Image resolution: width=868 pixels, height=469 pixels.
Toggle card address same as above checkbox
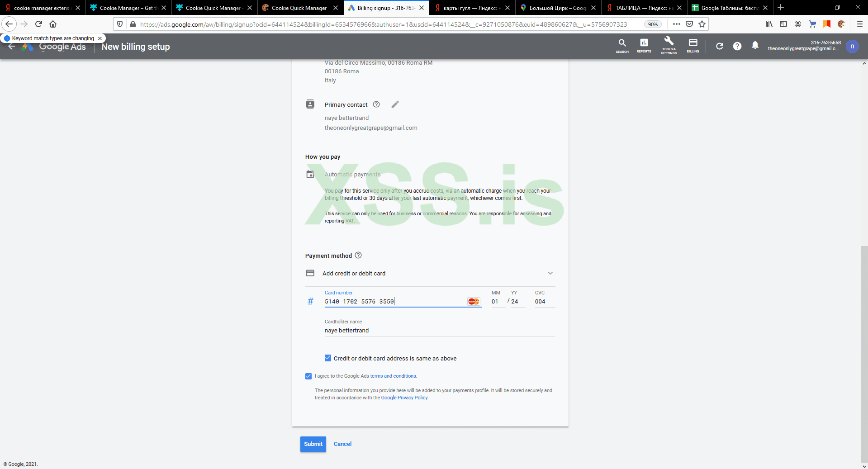[x=328, y=358]
